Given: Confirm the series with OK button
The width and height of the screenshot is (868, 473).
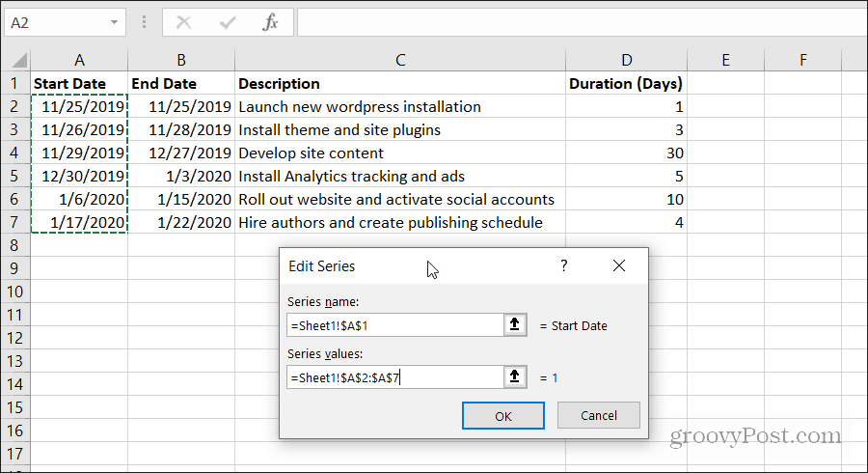Looking at the screenshot, I should click(503, 416).
